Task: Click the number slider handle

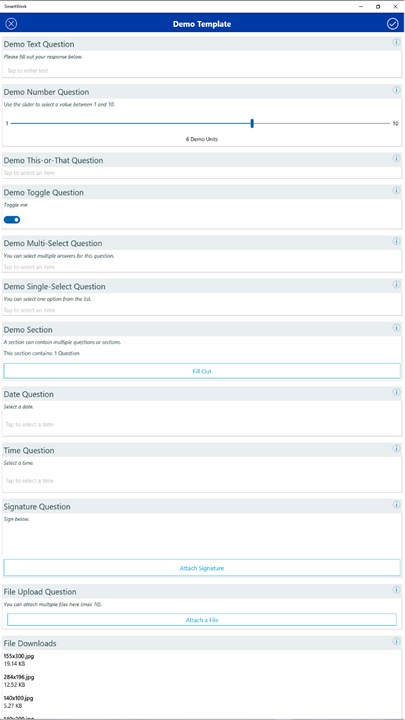Action: tap(252, 123)
